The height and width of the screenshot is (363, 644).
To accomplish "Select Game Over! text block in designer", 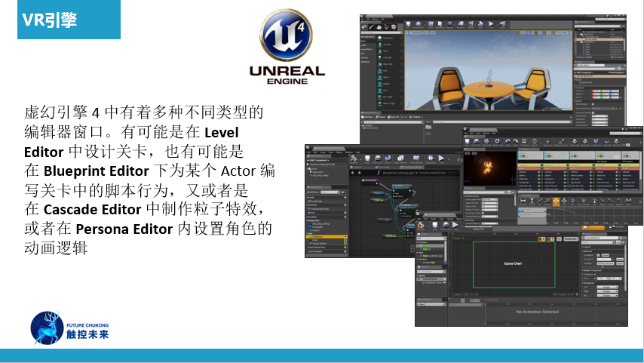I will coord(513,263).
